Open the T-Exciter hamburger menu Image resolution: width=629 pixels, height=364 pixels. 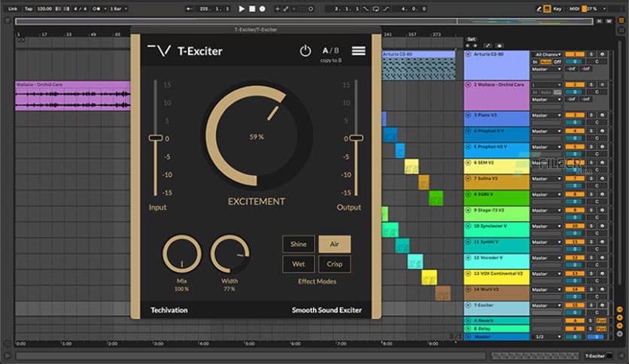tap(359, 51)
